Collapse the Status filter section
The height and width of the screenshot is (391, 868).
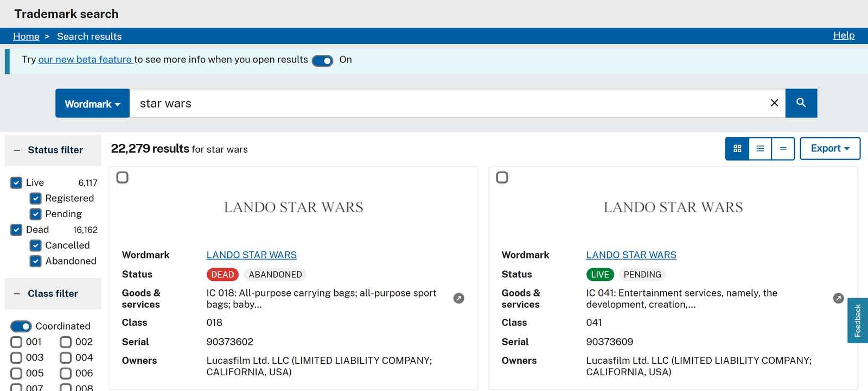tap(53, 150)
